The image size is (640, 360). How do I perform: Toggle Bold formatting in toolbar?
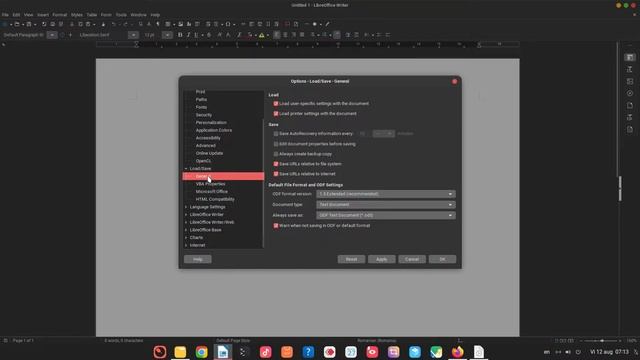pyautogui.click(x=180, y=35)
